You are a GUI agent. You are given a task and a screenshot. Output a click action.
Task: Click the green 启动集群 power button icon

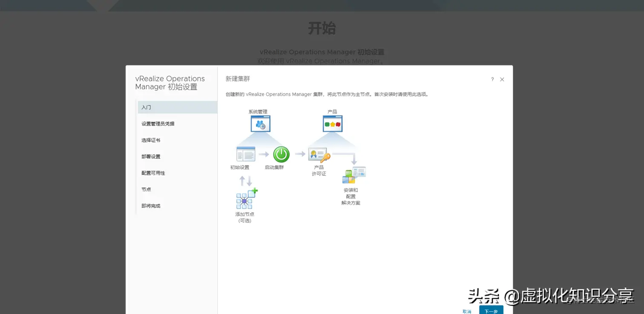point(281,154)
